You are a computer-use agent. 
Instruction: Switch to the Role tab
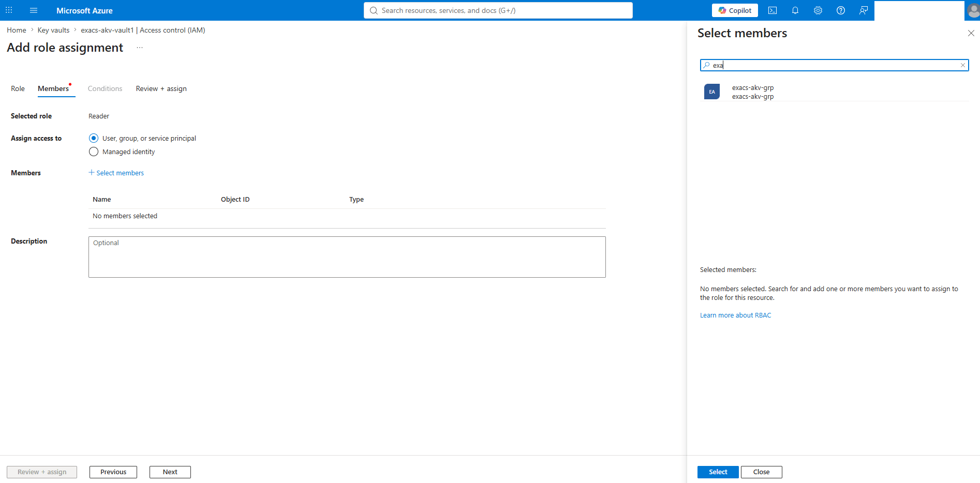[18, 88]
